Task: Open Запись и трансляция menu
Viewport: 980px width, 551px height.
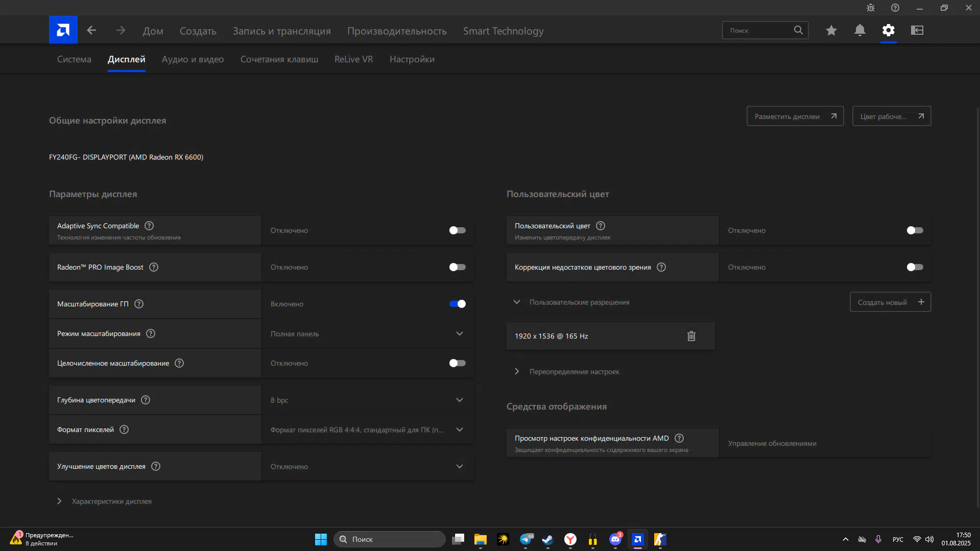Action: (282, 31)
